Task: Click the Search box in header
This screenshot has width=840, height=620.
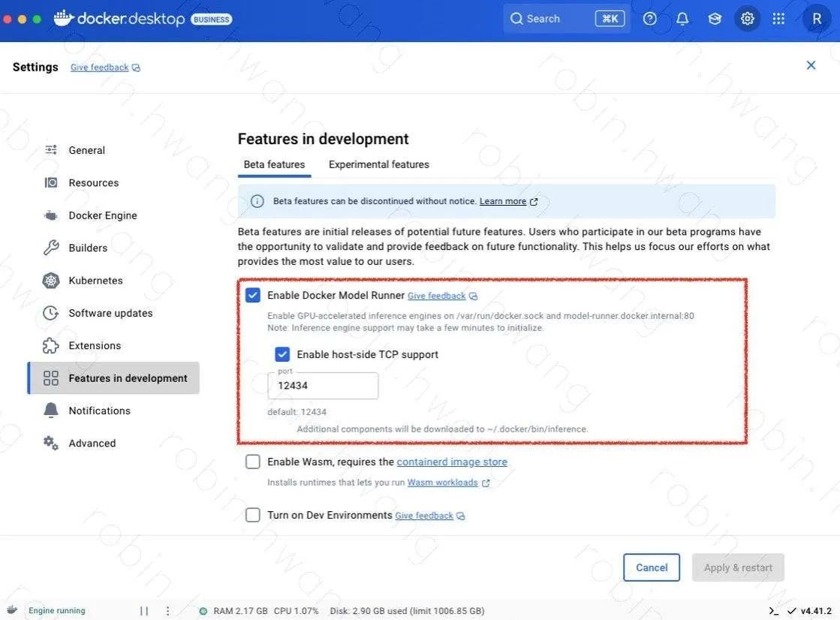Action: click(567, 19)
